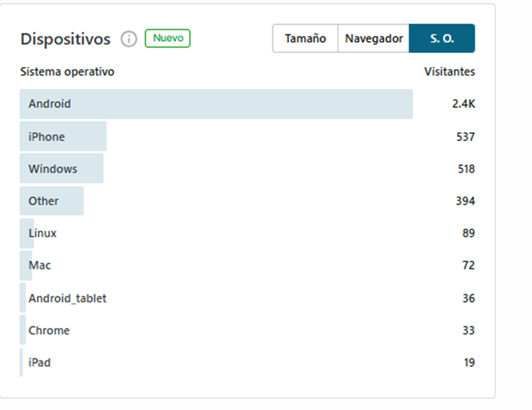Click the 2.4K visitors value
The width and height of the screenshot is (532, 410).
pyautogui.click(x=464, y=104)
